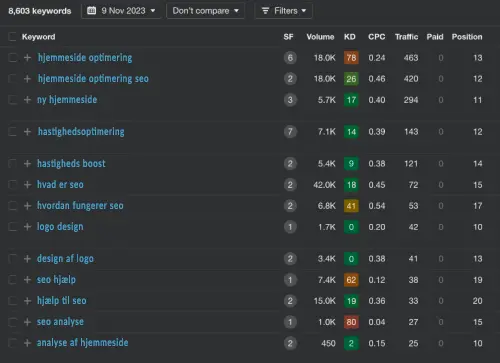Viewport: 500px width, 363px height.
Task: Sort by the CPC column header
Action: tap(377, 37)
